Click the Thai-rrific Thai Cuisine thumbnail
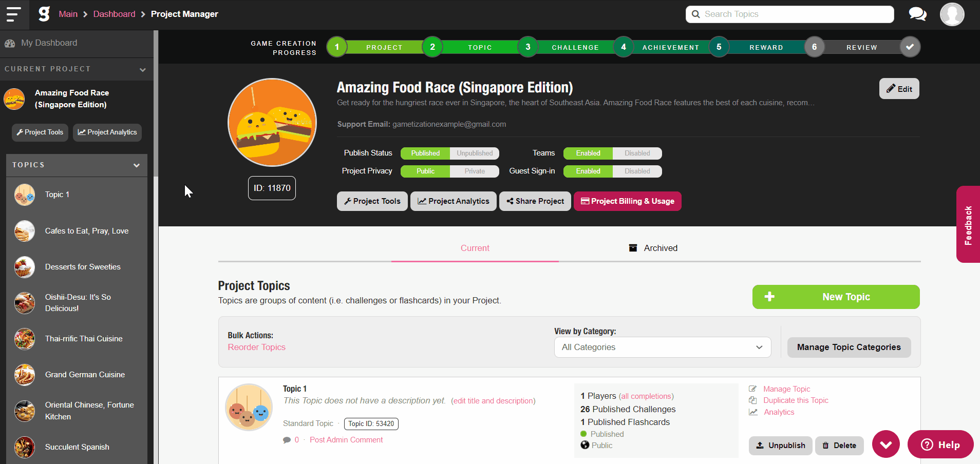This screenshot has width=980, height=464. [x=25, y=339]
